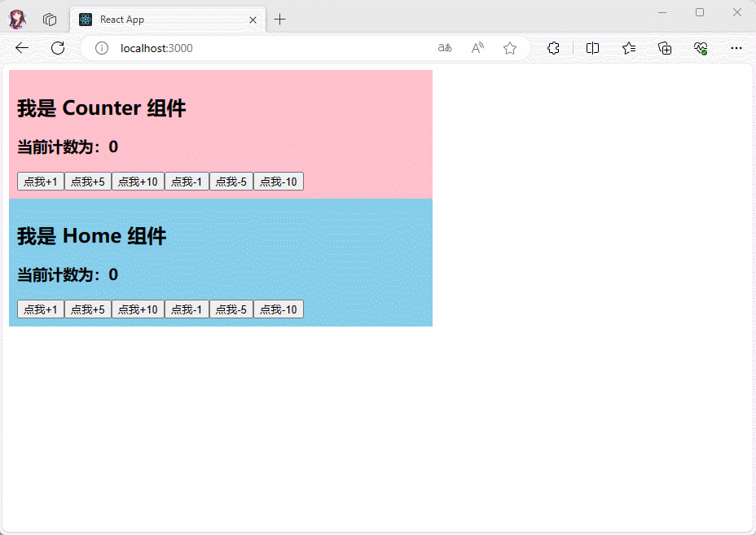Add page to favorites star icon
This screenshot has height=535, width=756.
point(510,48)
